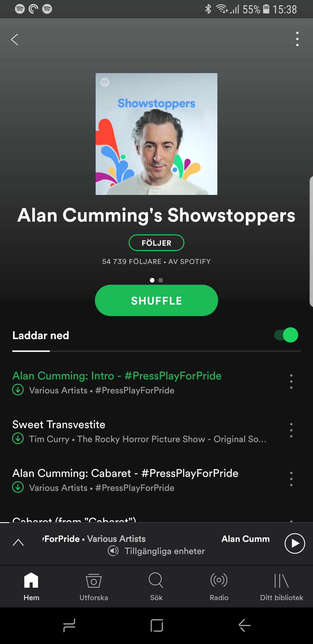313x644 pixels.
Task: Tap the download progress bar under Laddar ned
Action: pyautogui.click(x=156, y=351)
